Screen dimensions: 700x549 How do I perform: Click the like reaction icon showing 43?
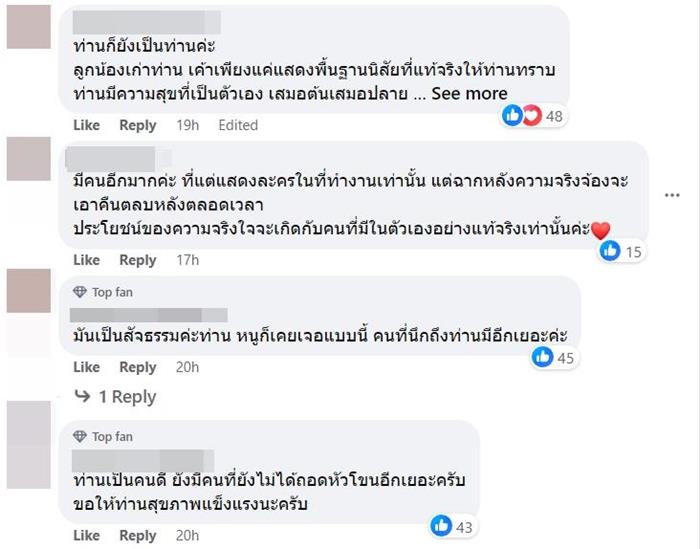441,525
